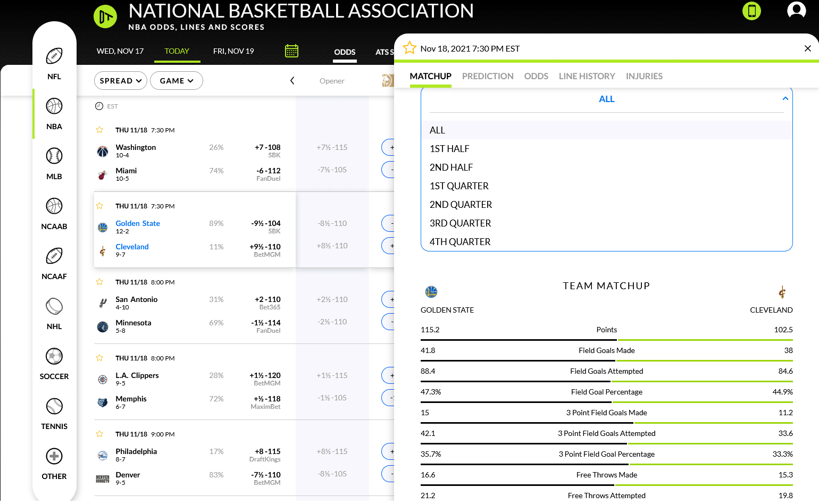
Task: Open the Golden State team page
Action: (137, 223)
